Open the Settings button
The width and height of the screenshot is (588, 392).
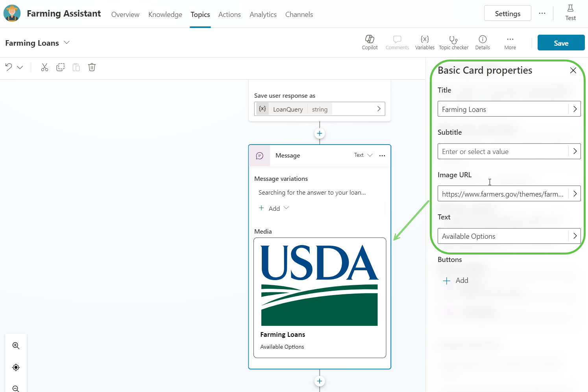tap(507, 13)
